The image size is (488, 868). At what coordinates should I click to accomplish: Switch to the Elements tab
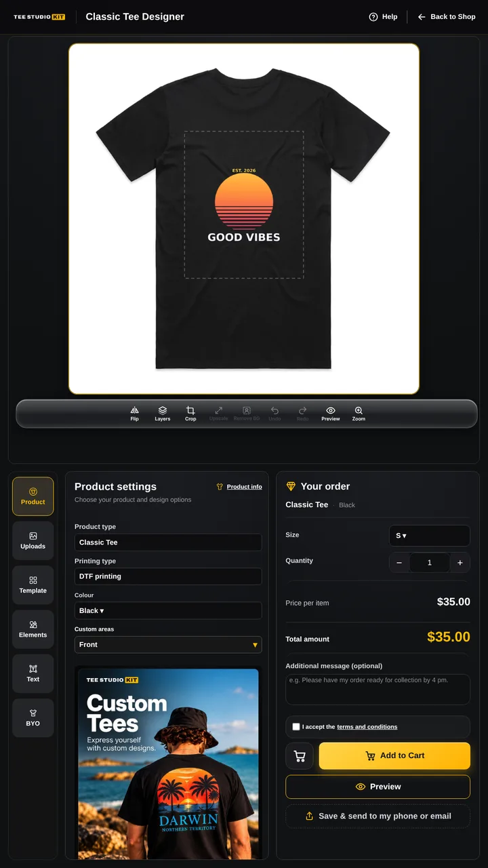pyautogui.click(x=33, y=629)
